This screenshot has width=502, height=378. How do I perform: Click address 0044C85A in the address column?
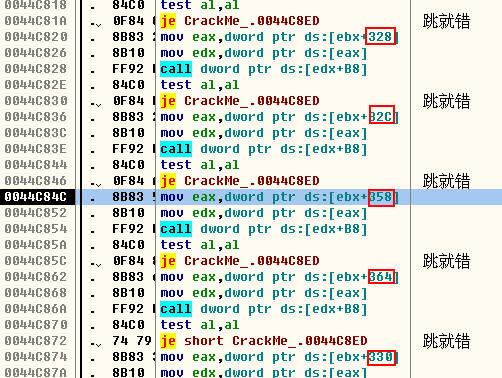coord(36,245)
